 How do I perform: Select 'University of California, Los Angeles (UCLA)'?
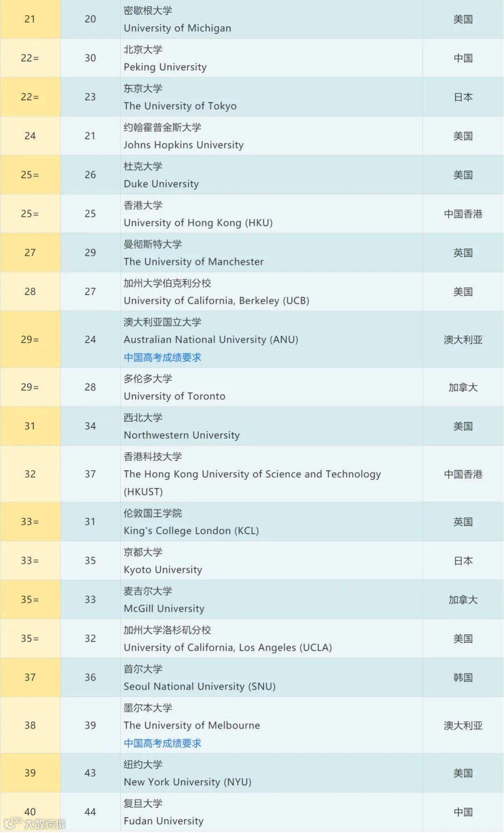point(228,648)
